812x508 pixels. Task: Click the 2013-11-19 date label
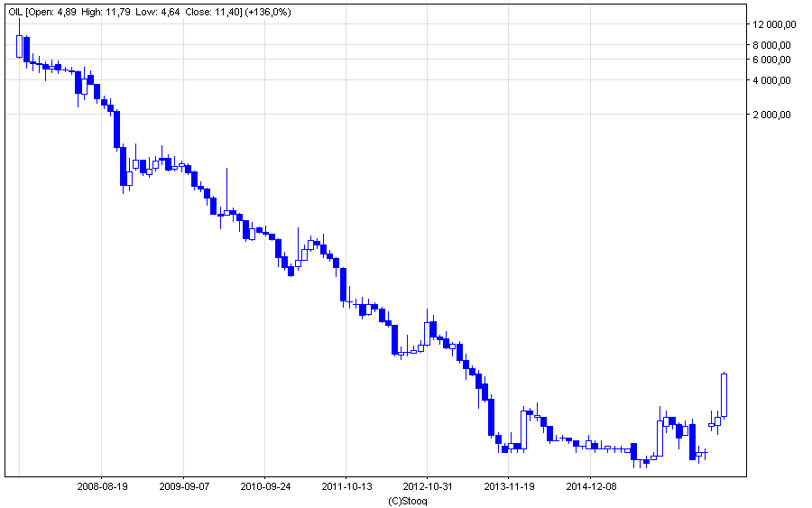coord(509,486)
